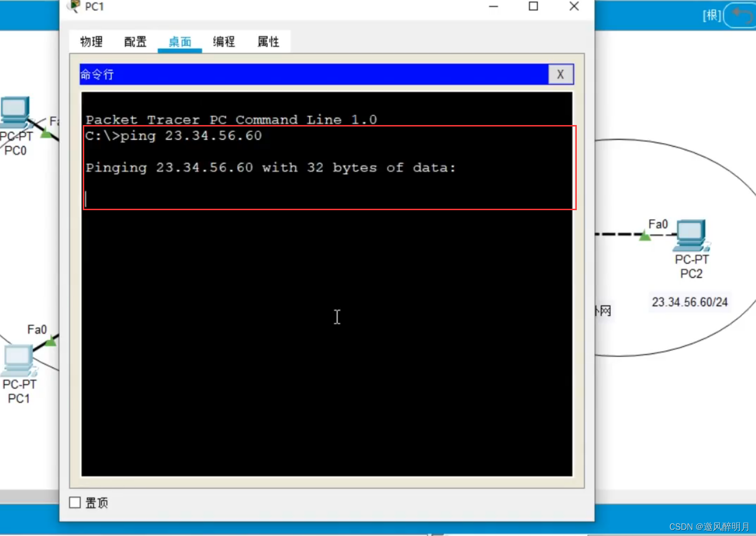Enable the 置顶 always-on-top checkbox

click(x=75, y=503)
